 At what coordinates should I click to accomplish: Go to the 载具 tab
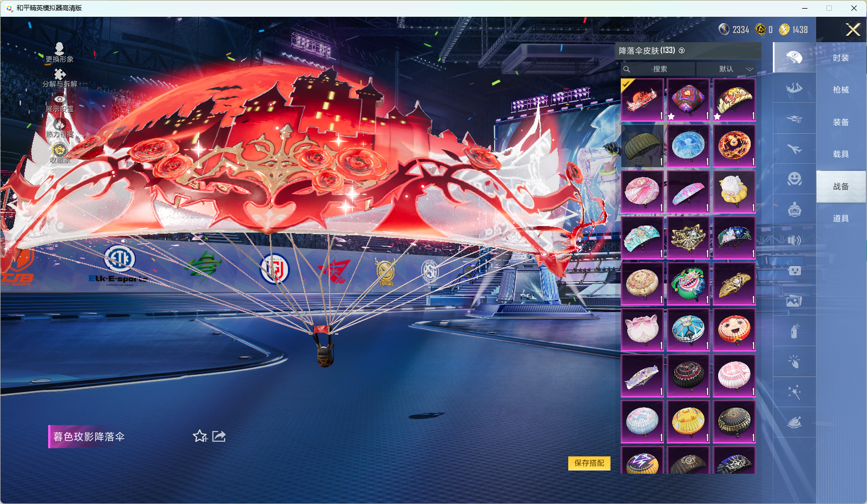coord(841,154)
